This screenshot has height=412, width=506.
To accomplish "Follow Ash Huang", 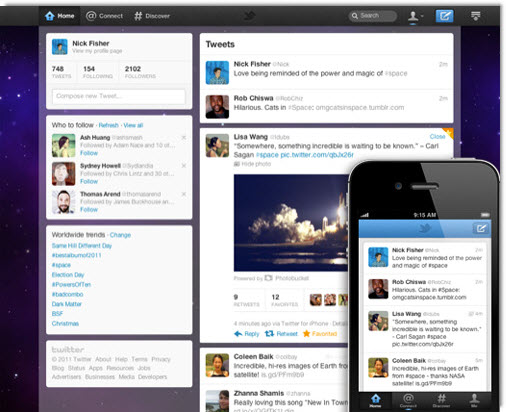I will click(x=89, y=153).
